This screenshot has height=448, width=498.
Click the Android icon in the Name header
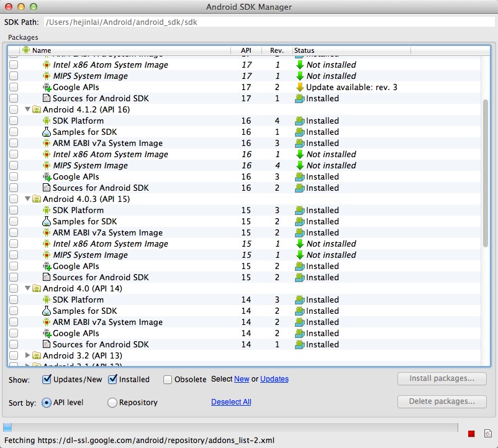pyautogui.click(x=26, y=50)
